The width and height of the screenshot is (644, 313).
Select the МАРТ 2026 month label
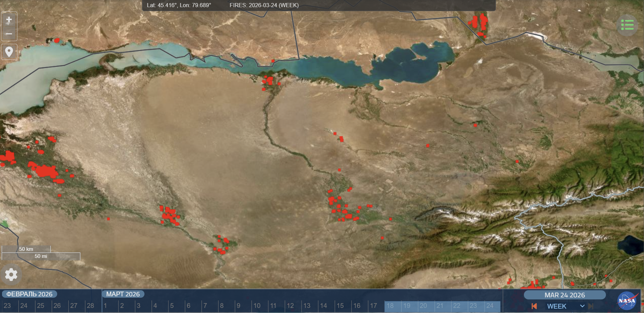(x=123, y=294)
